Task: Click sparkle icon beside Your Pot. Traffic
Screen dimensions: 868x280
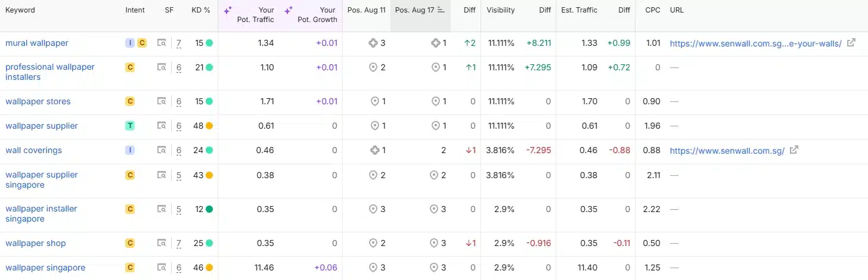Action: point(228,10)
